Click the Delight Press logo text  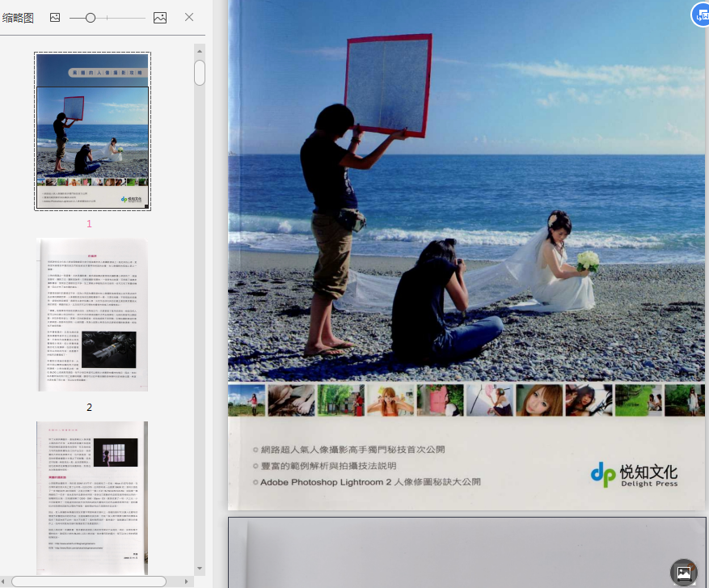(649, 484)
